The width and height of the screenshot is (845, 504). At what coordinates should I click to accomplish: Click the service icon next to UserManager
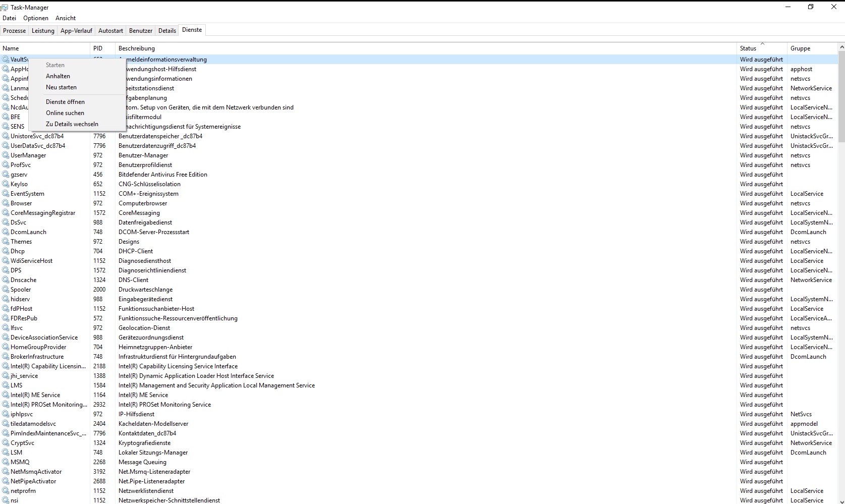6,155
